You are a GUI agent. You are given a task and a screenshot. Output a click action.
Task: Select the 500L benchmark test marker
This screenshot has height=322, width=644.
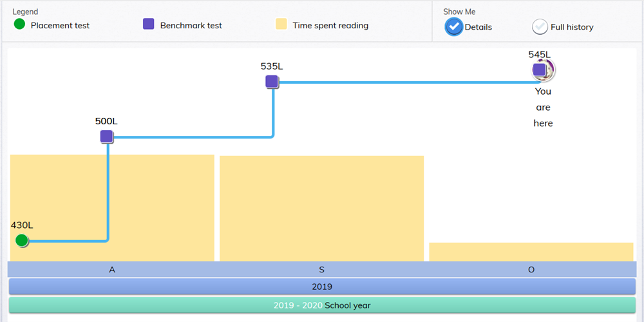click(107, 137)
